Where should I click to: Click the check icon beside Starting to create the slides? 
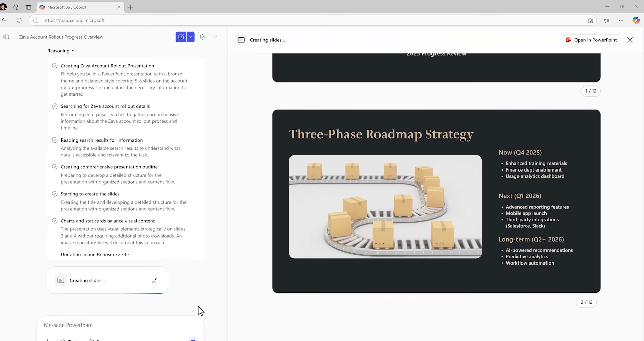coord(55,194)
